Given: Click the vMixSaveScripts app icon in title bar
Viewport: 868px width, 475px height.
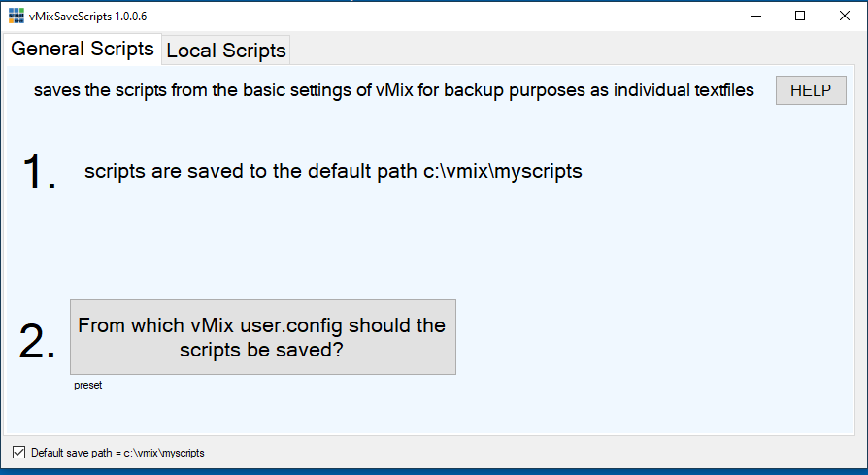Looking at the screenshot, I should 16,17.
